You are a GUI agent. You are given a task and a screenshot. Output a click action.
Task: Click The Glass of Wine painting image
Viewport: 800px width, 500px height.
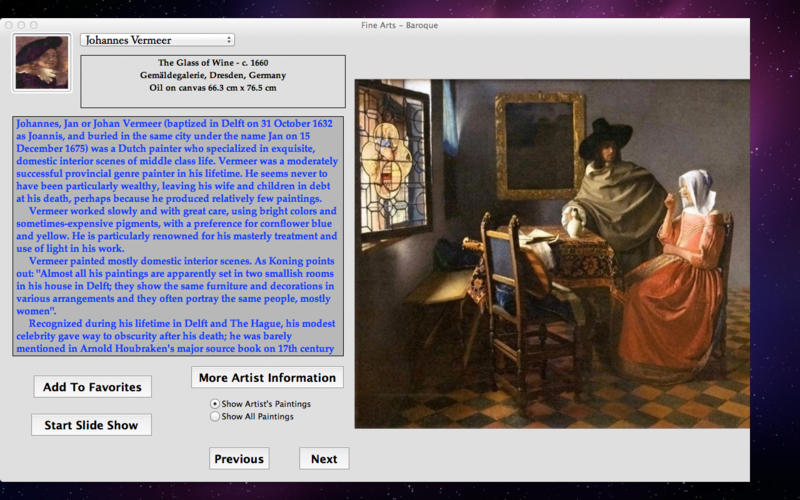(552, 254)
